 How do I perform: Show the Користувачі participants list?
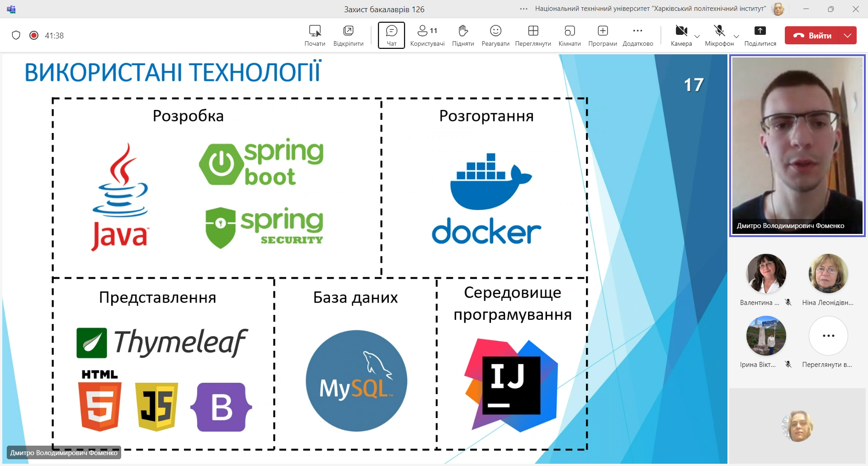pyautogui.click(x=427, y=35)
